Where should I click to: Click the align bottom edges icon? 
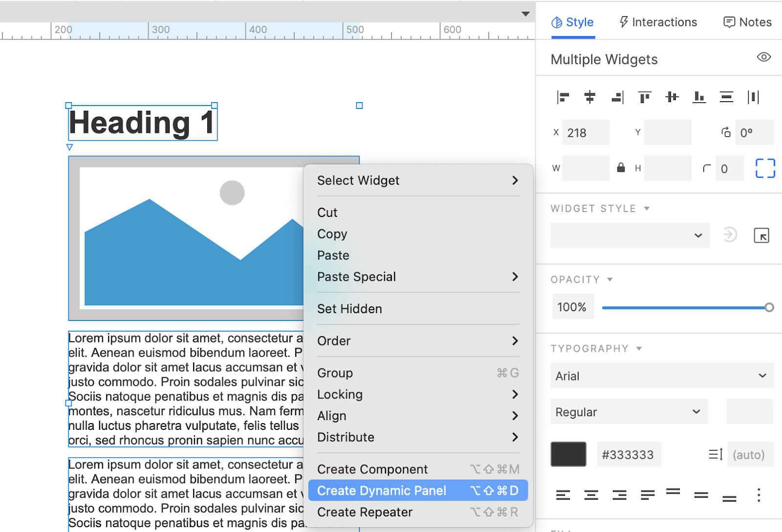pyautogui.click(x=699, y=97)
